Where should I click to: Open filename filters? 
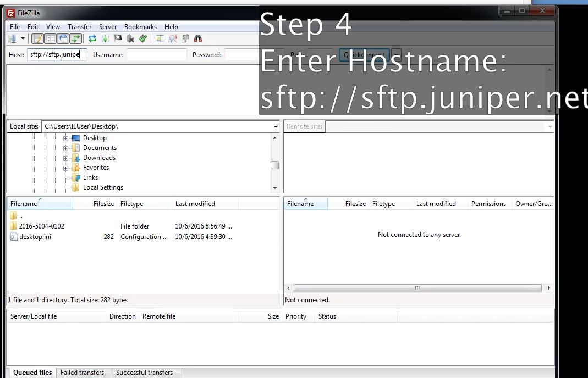(173, 38)
